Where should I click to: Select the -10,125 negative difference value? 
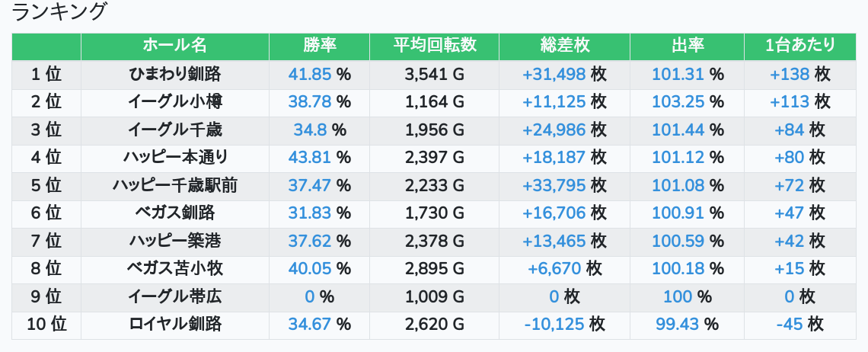(554, 325)
